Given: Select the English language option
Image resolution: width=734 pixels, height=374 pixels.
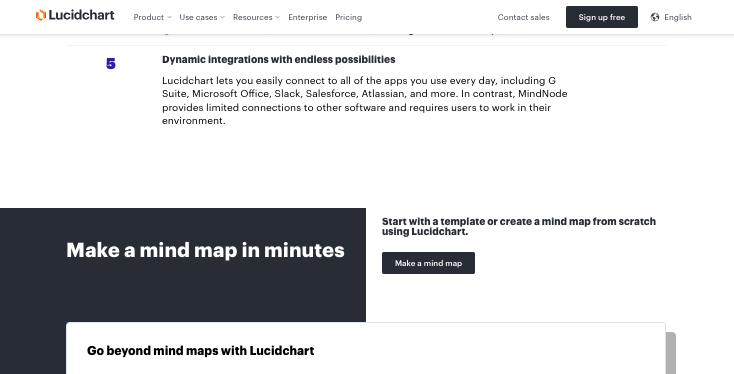Looking at the screenshot, I should 677,17.
